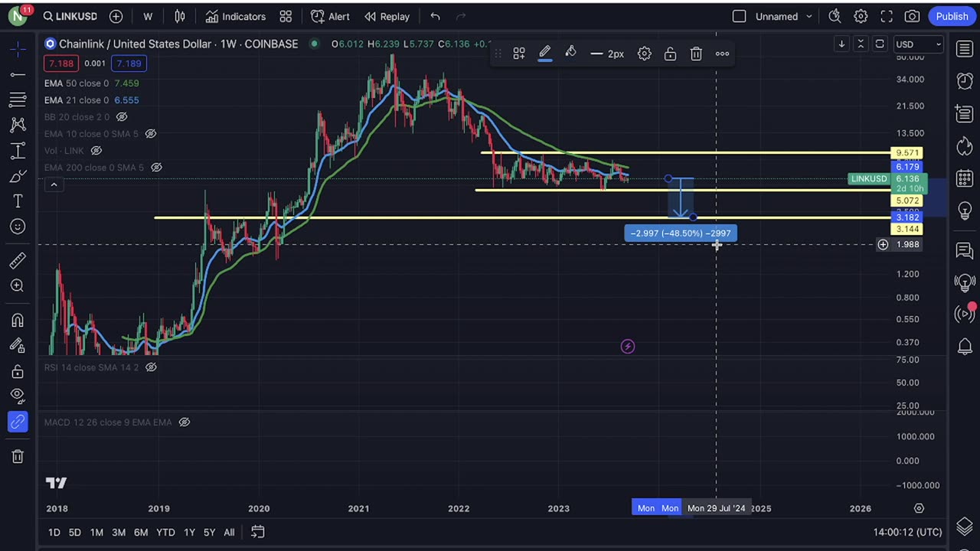Activate the zoom in tool
Image resolution: width=980 pixels, height=551 pixels.
click(17, 285)
